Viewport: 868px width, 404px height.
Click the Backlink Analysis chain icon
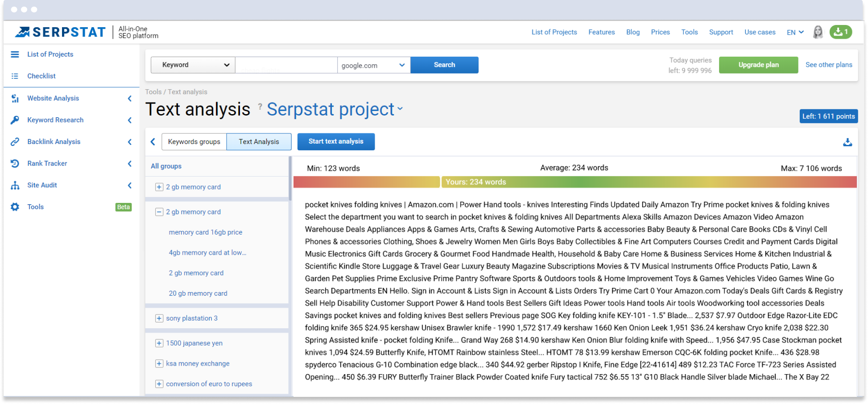[x=15, y=142]
